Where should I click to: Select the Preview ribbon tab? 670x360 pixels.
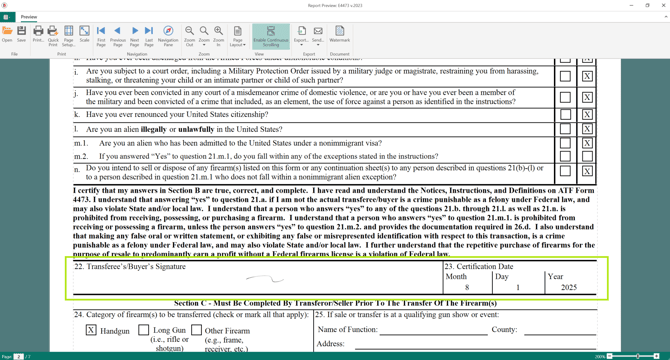coord(29,17)
